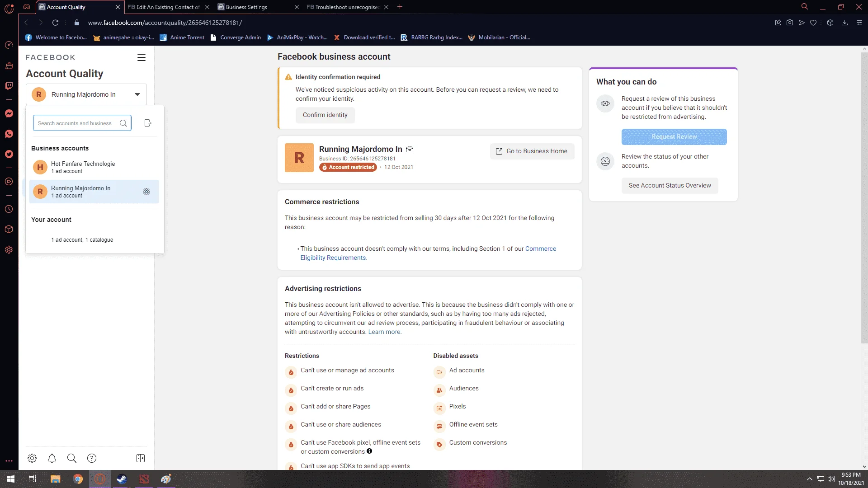The height and width of the screenshot is (488, 868).
Task: Open History clock icon in browser sidebar
Action: coord(9,209)
